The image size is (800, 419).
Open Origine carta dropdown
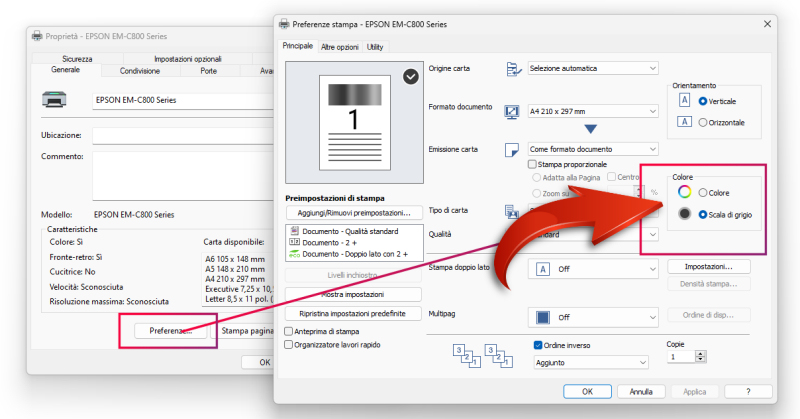(593, 68)
